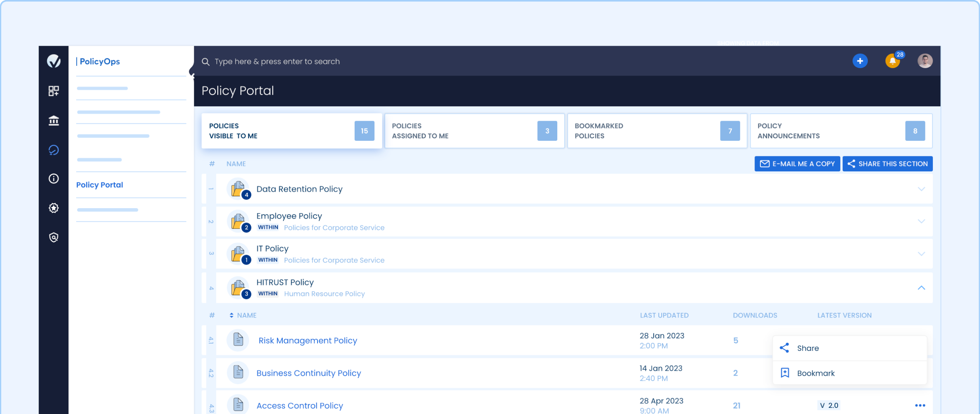This screenshot has height=414, width=980.
Task: Select Policies Assigned To Me tab
Action: [475, 131]
